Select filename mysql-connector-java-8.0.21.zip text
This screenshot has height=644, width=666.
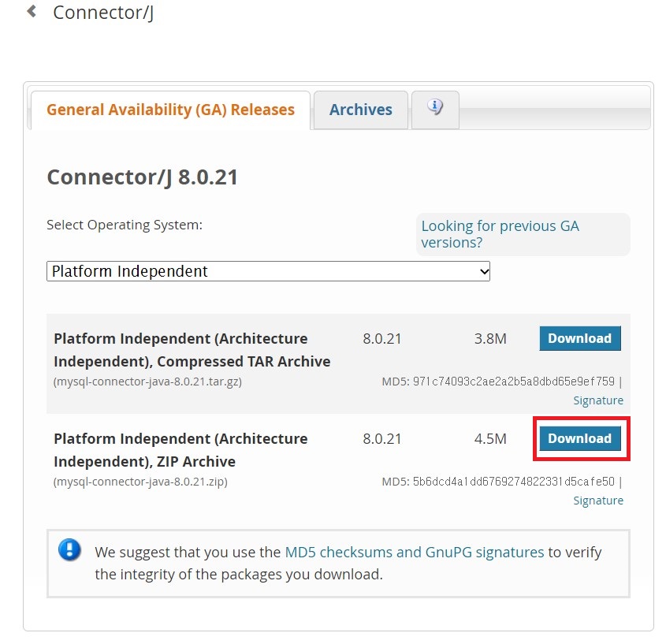coord(140,482)
